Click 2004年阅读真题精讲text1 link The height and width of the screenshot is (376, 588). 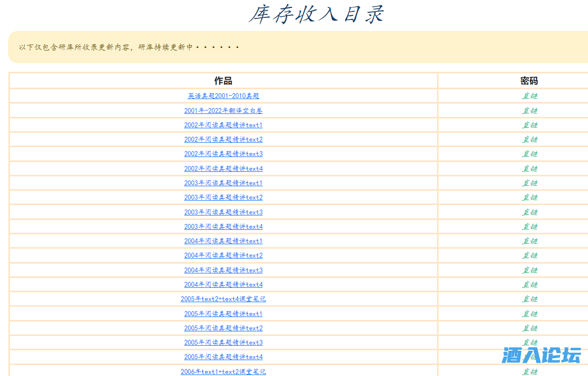coord(223,241)
